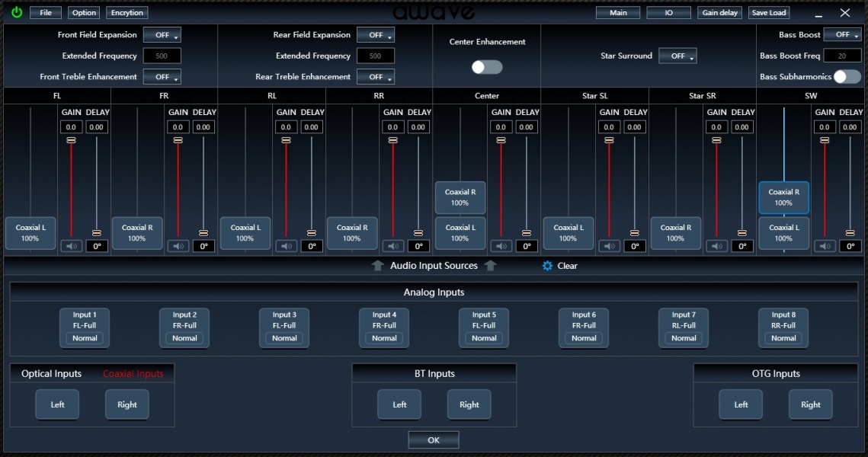Mute the Center channel speaker icon

click(501, 246)
